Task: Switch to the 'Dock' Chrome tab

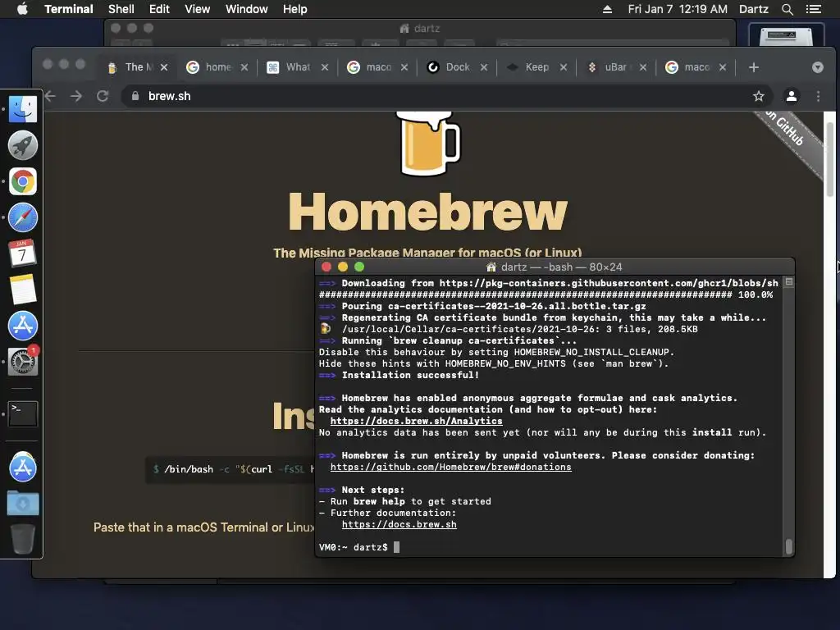Action: tap(458, 67)
